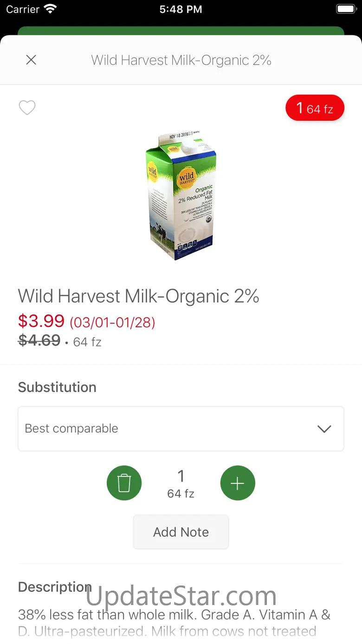Tap the product name heading below image
Viewport: 362px width, 644px height.
pos(138,296)
